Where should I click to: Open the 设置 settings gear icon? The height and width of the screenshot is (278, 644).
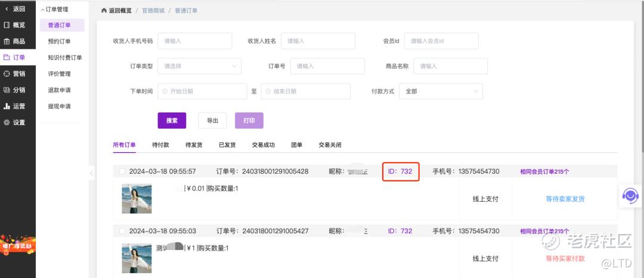[x=7, y=122]
